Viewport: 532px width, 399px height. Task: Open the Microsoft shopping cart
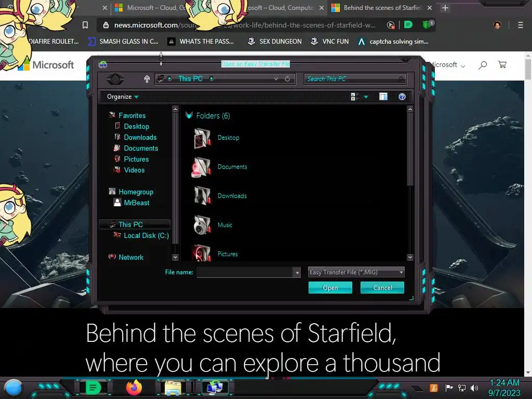coord(502,64)
